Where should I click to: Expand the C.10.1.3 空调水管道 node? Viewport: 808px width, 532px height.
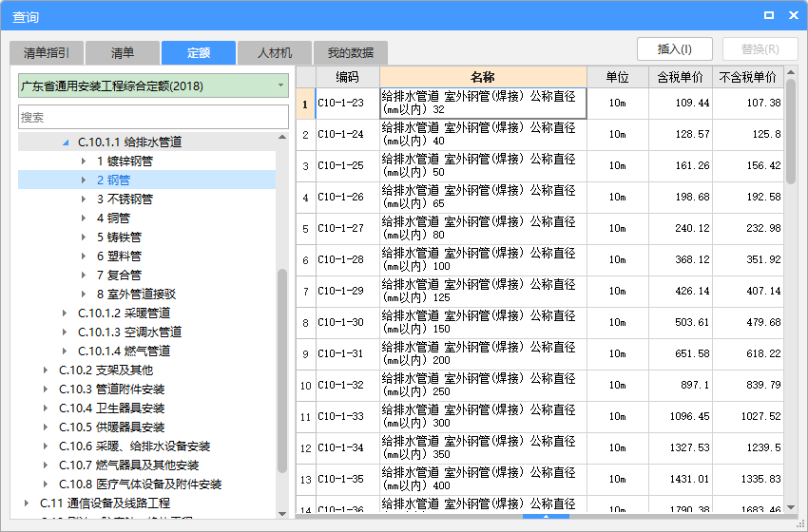pos(65,332)
